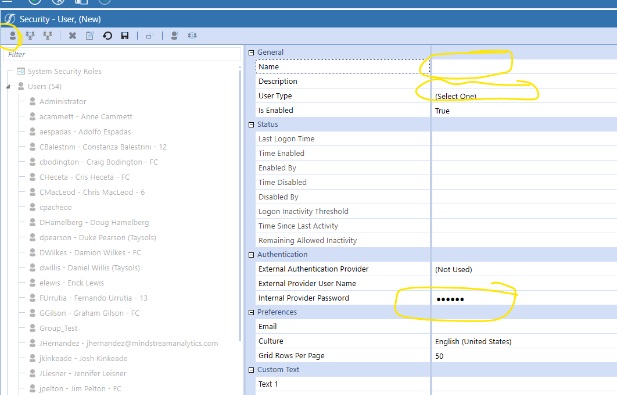Select CMacLeod - Chris MacLeod - 6

pos(92,192)
